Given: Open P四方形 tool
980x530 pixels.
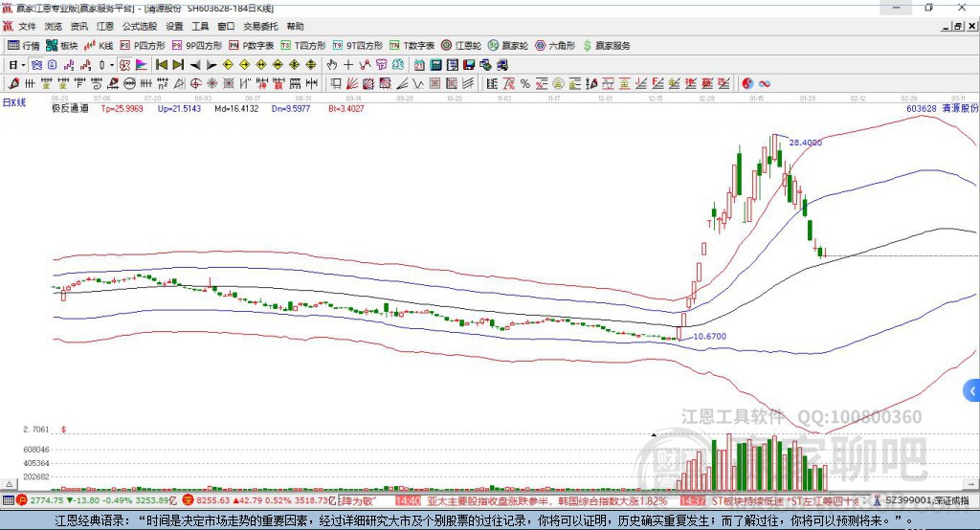Looking at the screenshot, I should (x=143, y=46).
